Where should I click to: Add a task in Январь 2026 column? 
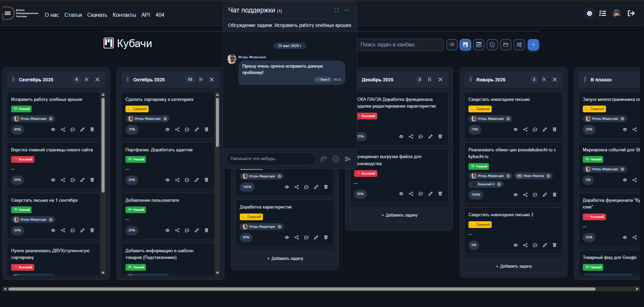tap(514, 266)
